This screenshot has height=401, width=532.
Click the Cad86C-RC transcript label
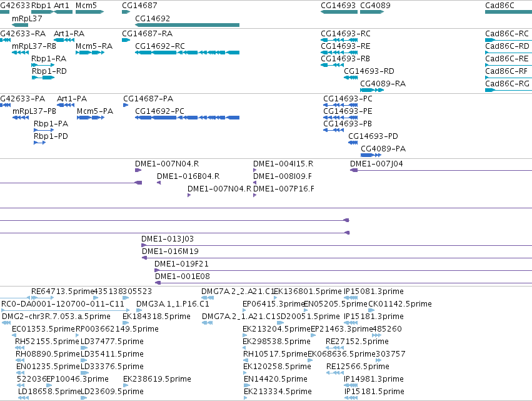[507, 34]
